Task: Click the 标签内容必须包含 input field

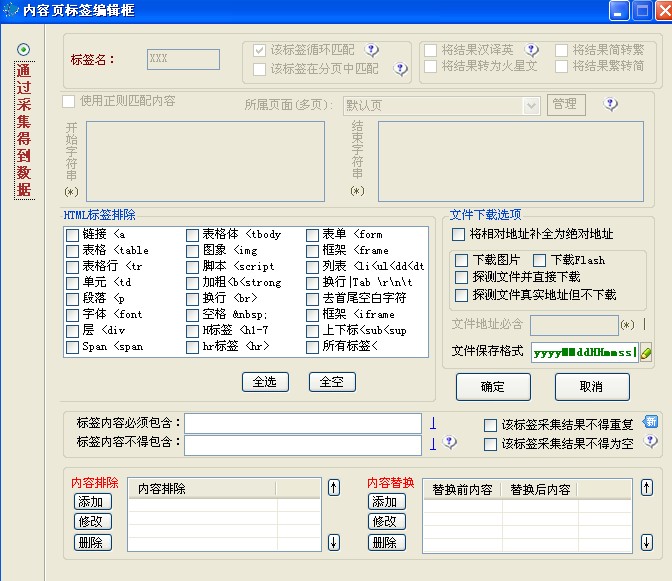Action: pyautogui.click(x=303, y=423)
